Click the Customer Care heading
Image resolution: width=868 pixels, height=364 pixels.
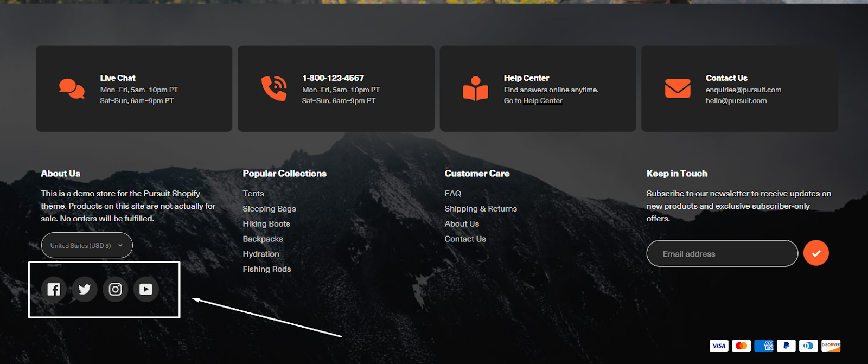[x=477, y=174]
